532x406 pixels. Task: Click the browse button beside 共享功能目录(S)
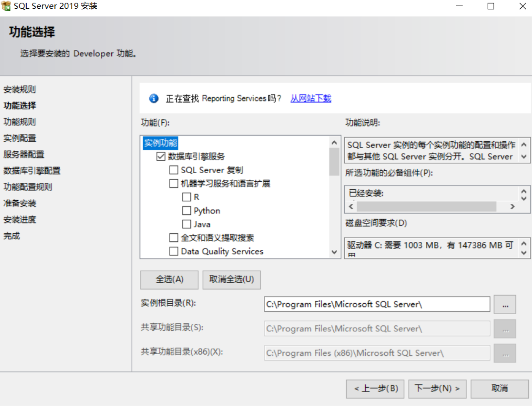coord(505,328)
